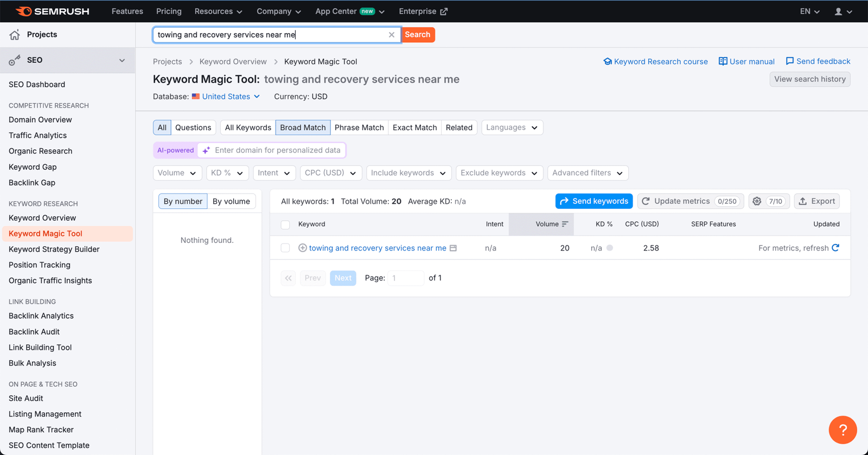Select All Keywords match tab

248,127
